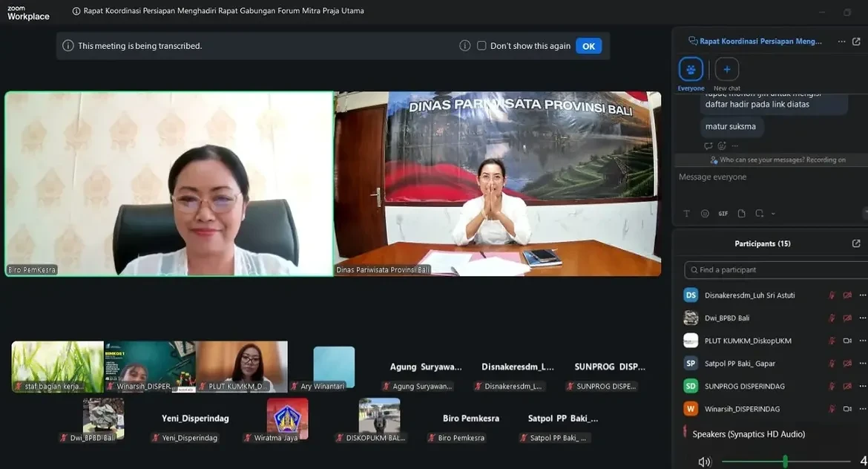The height and width of the screenshot is (469, 868).
Task: Click the camera icon for PLUT KUMKM_DiskopUKM
Action: point(847,341)
